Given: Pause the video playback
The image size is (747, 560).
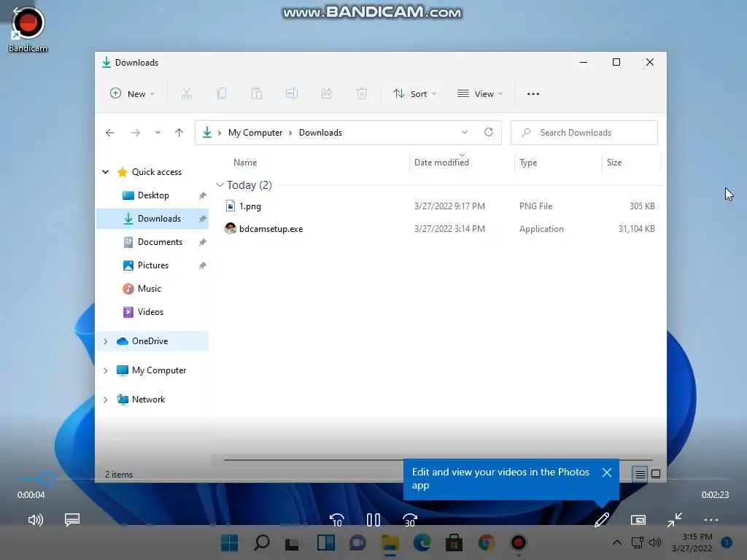Looking at the screenshot, I should click(x=373, y=520).
